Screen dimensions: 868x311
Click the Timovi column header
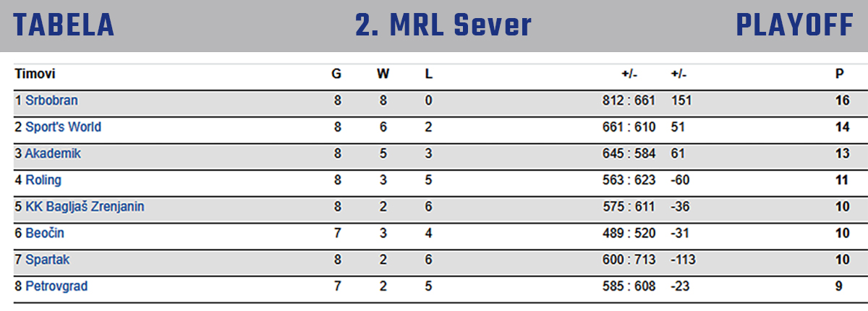(35, 74)
